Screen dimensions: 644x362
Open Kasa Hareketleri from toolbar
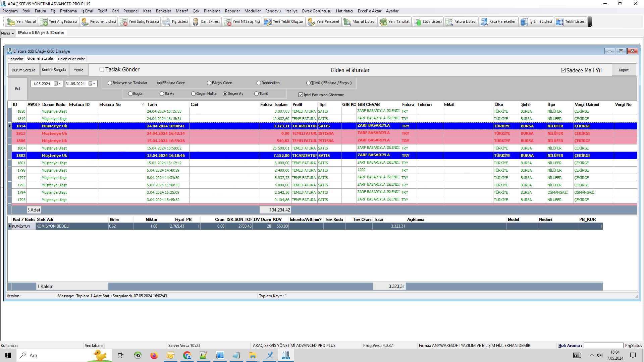pos(498,22)
